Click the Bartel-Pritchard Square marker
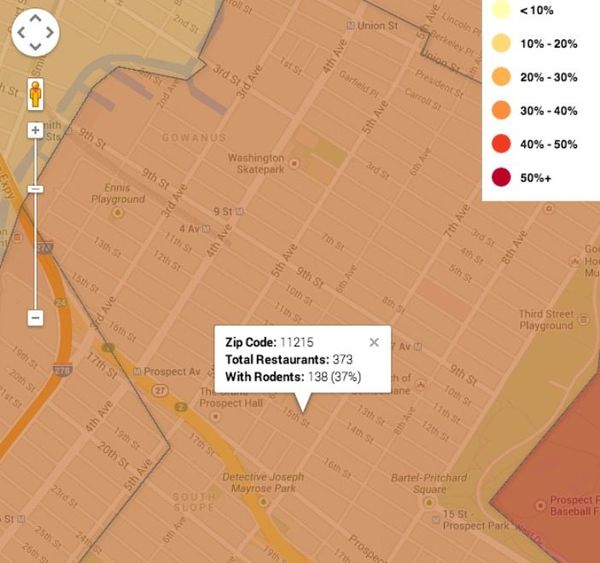 point(429,502)
